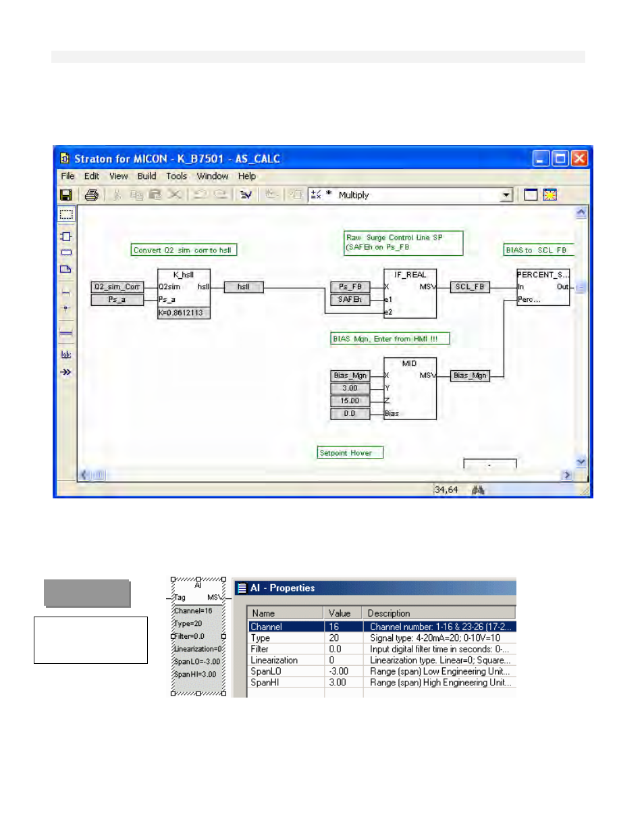Click horizontal scrollbar right arrow

pyautogui.click(x=567, y=475)
